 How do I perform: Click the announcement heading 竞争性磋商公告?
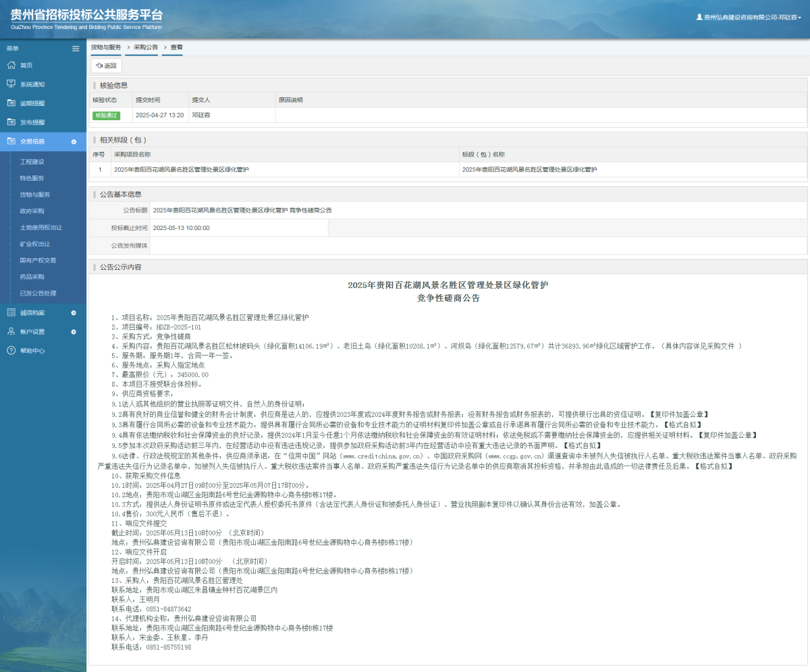448,298
